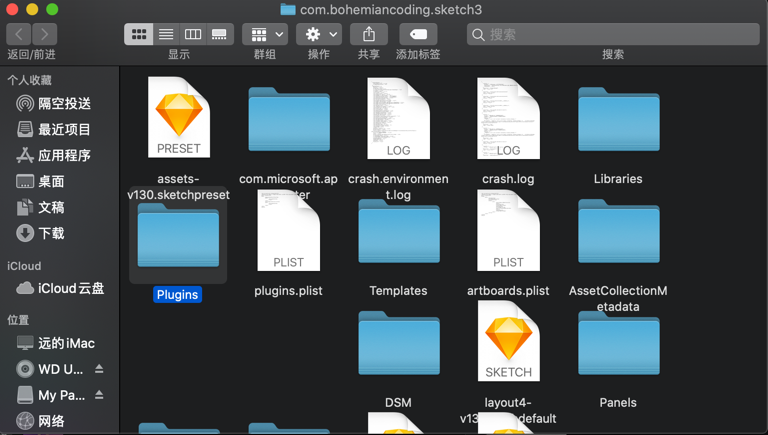Click the crash.log file name label
Image resolution: width=768 pixels, height=435 pixels.
pos(508,179)
